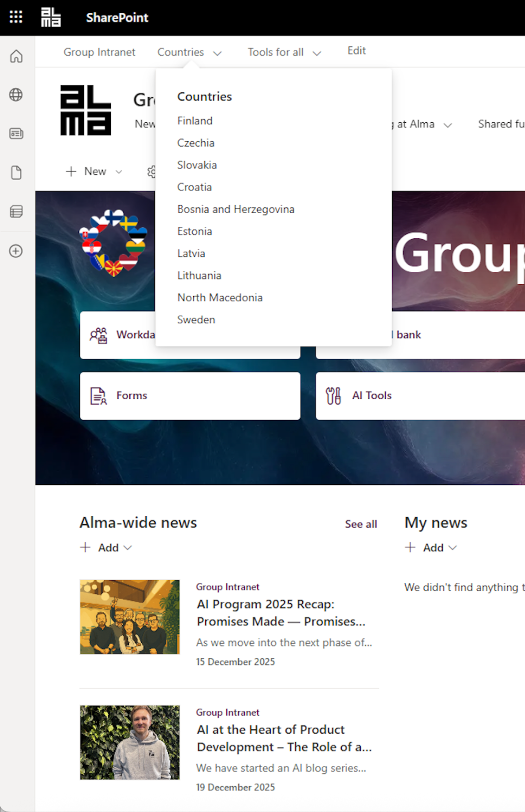The width and height of the screenshot is (525, 812).
Task: Click the Create plus circle icon
Action: pyautogui.click(x=16, y=251)
